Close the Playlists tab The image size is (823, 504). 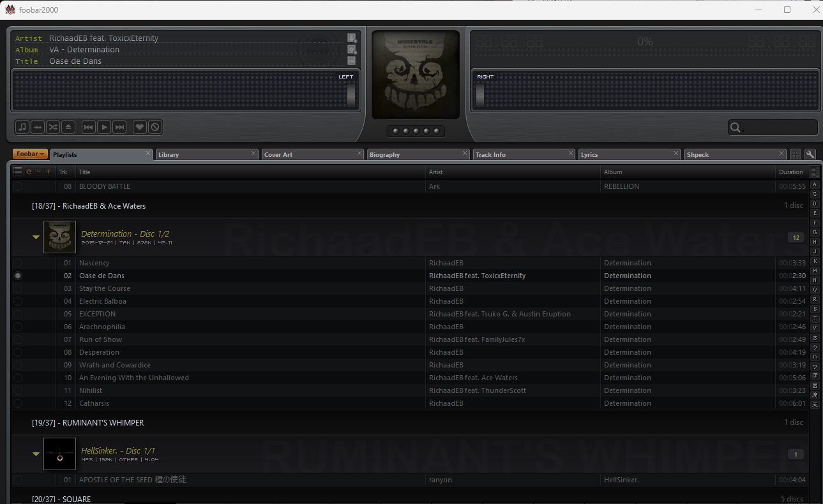point(148,153)
